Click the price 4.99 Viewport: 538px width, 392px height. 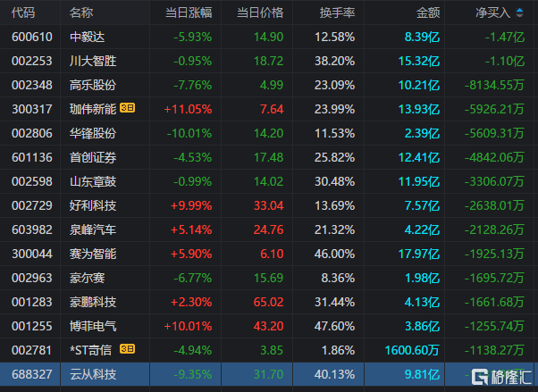point(272,85)
